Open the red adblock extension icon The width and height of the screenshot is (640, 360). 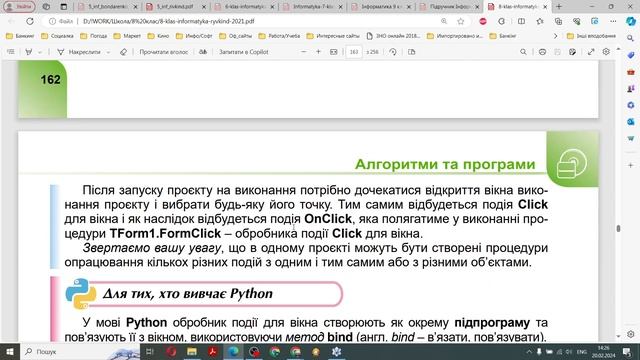coord(483,21)
